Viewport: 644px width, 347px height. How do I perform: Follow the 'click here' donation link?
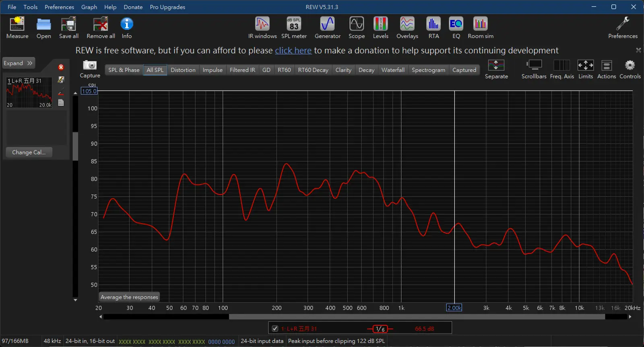pyautogui.click(x=293, y=50)
